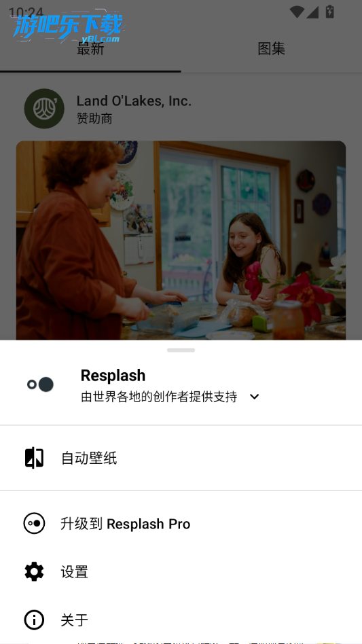This screenshot has width=362, height=644.
Task: Expand the 由世界各地的创作者提供支持 chevron
Action: pos(255,397)
